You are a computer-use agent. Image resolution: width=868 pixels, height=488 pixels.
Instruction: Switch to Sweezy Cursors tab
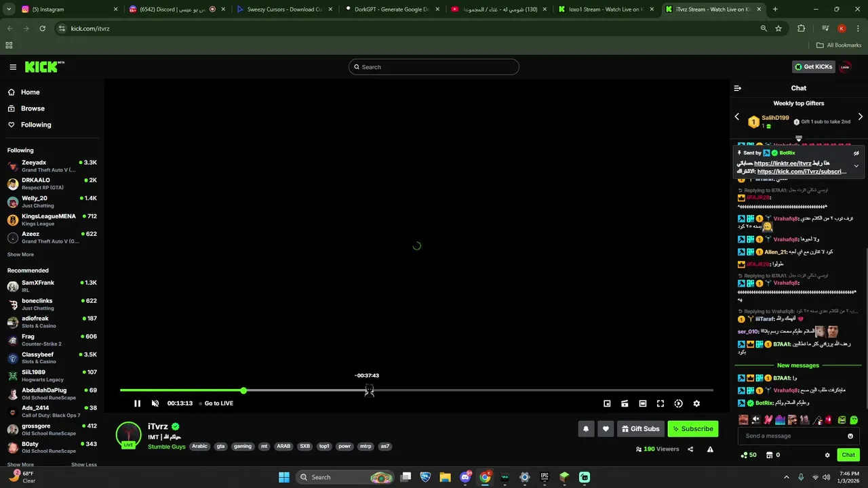[x=283, y=9]
